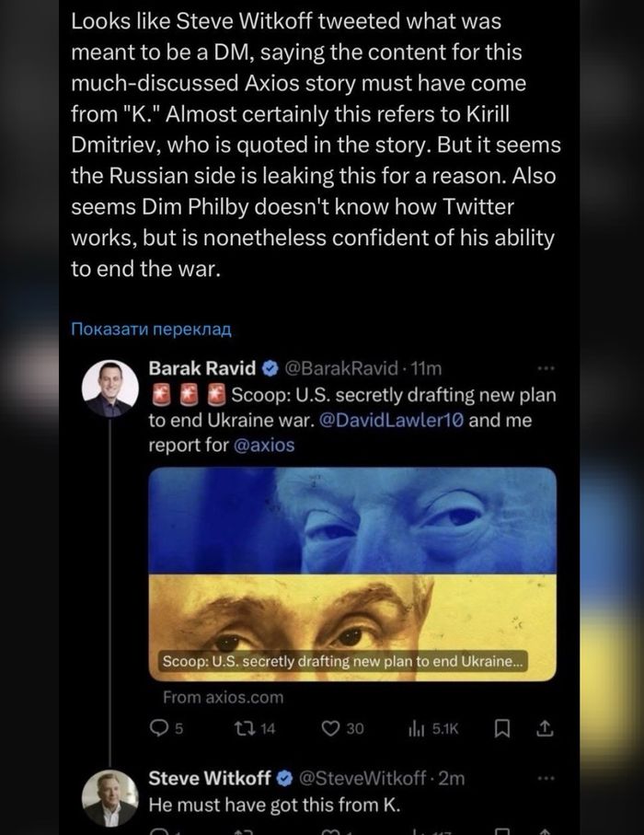The width and height of the screenshot is (644, 835).
Task: Bookmark the Barak Ravid tweet
Action: coord(502,729)
